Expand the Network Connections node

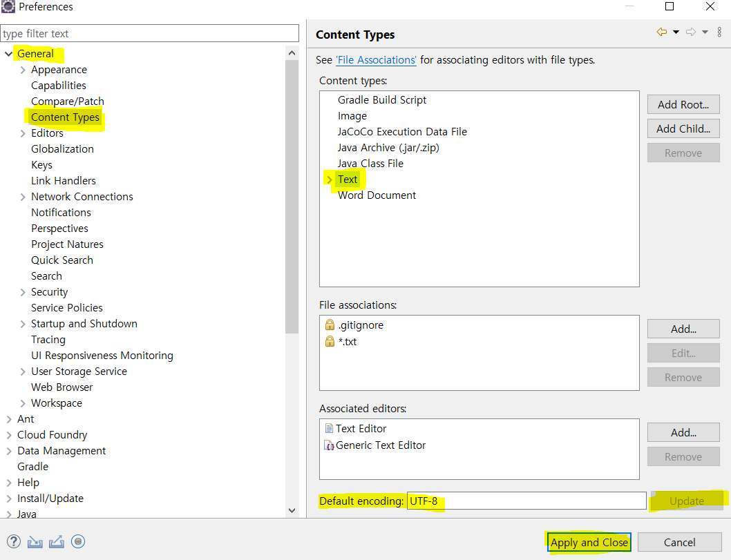(x=22, y=197)
